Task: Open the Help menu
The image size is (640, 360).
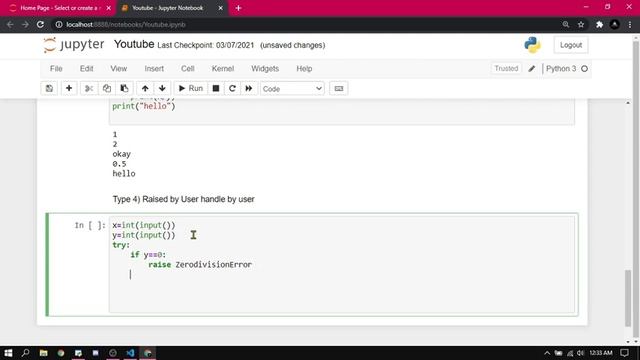Action: tap(304, 69)
